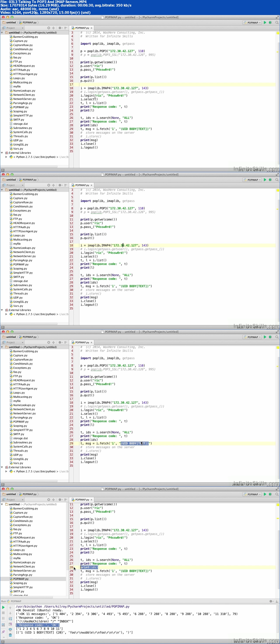Click the run arrow in the 00:02:00 frame's toolbar
This screenshot has width=280, height=644.
(265, 22)
